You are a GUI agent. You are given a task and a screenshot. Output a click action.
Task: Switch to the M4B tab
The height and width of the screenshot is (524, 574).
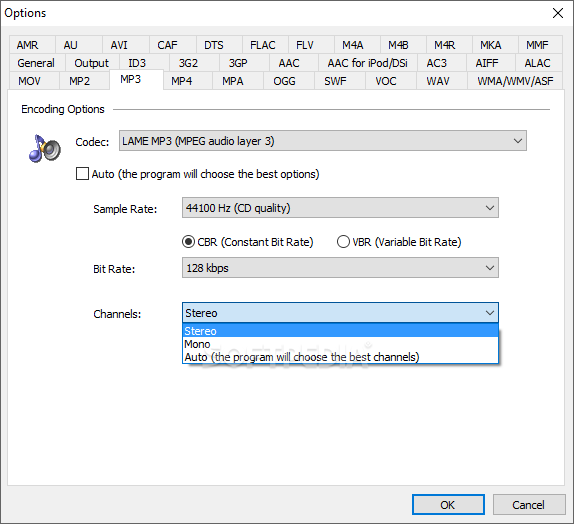403,45
